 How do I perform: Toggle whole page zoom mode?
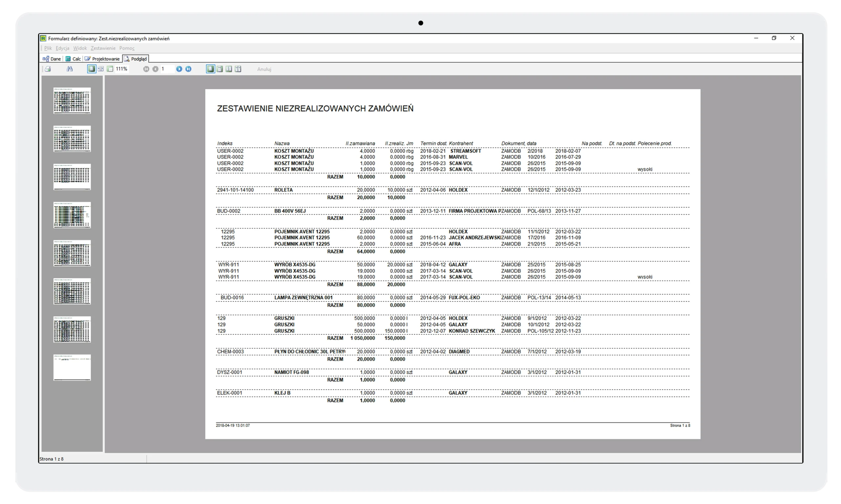tap(91, 69)
